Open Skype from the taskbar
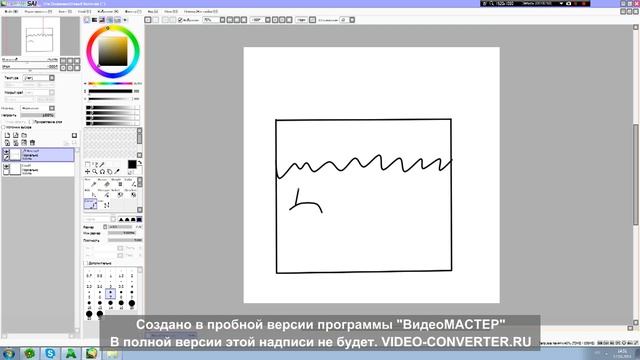Screen dimensions: 640x360 click(x=50, y=353)
